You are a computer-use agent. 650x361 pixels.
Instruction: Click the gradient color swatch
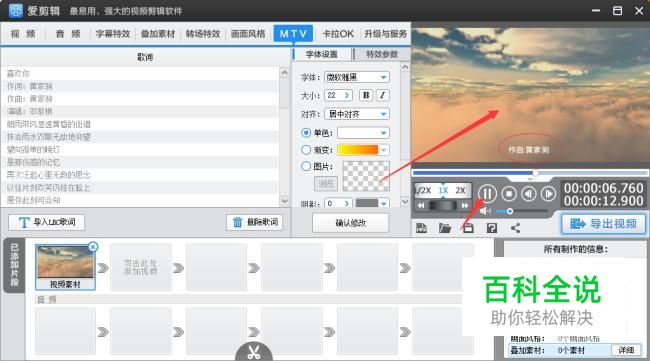[358, 150]
